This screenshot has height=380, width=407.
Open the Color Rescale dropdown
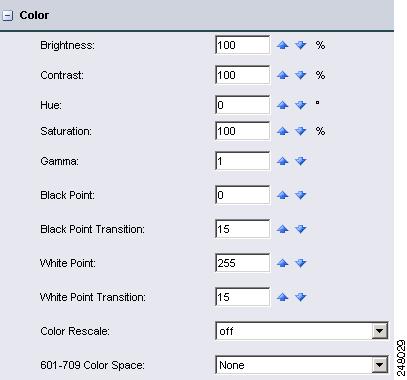[x=380, y=331]
